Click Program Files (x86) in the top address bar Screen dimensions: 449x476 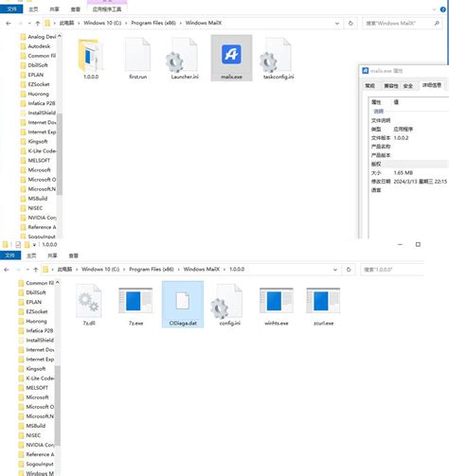[x=153, y=23]
